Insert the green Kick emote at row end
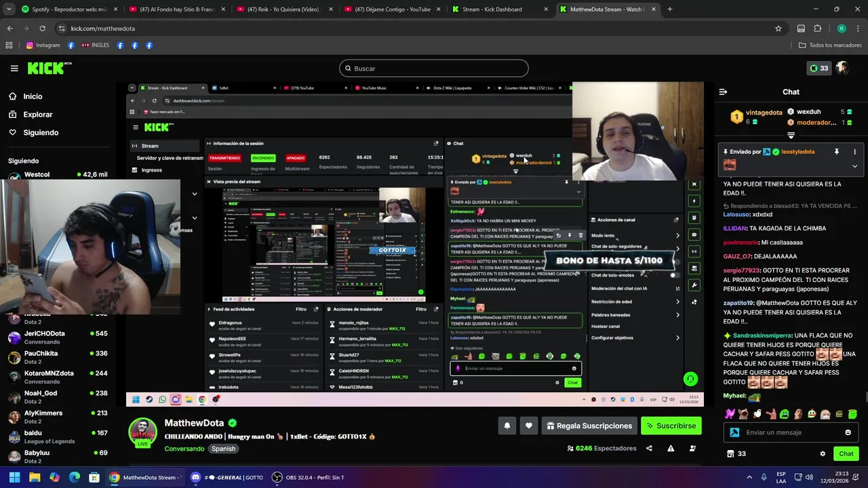 pos(852,414)
